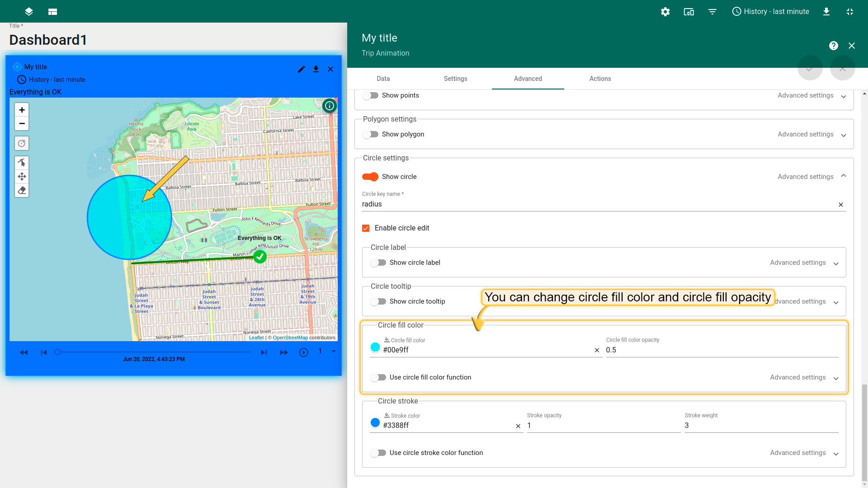The height and width of the screenshot is (488, 868).
Task: Toggle Show circle label switch
Action: 378,263
